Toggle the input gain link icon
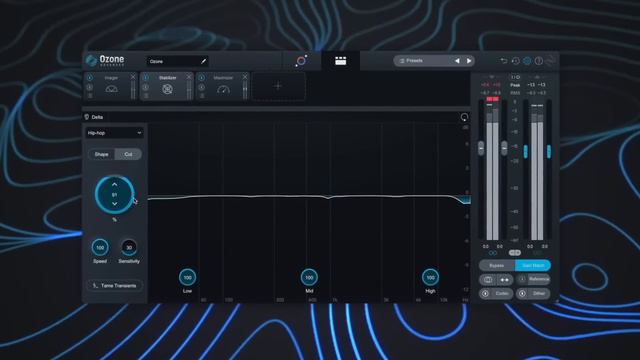Screen dimensions: 640x360 click(493, 253)
